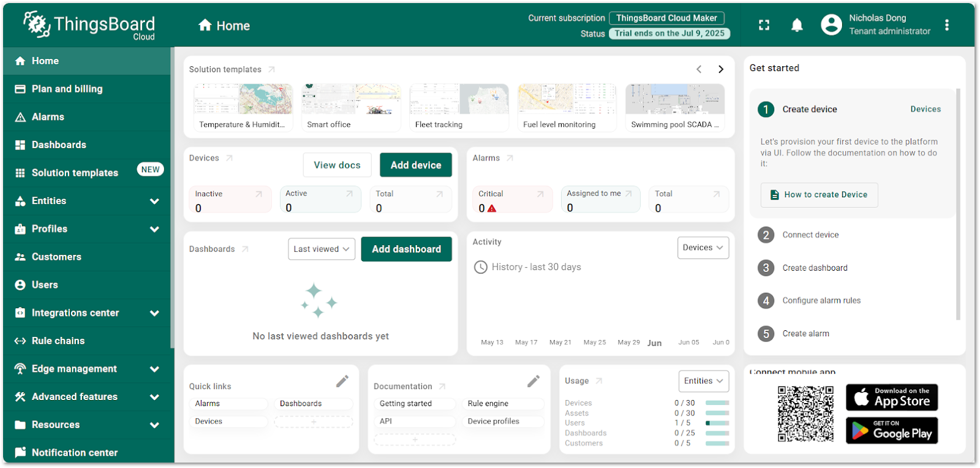980x468 pixels.
Task: Go to next solution templates page
Action: pos(721,69)
